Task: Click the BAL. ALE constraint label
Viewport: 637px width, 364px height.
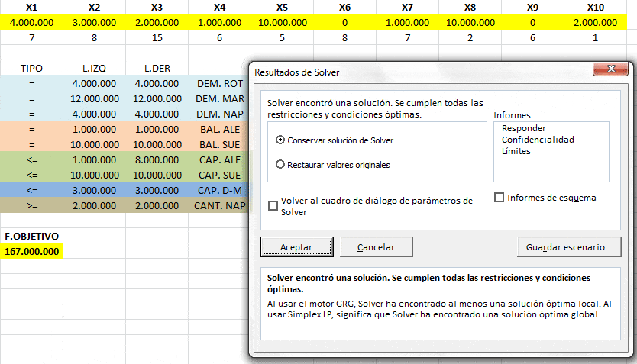Action: coord(219,130)
